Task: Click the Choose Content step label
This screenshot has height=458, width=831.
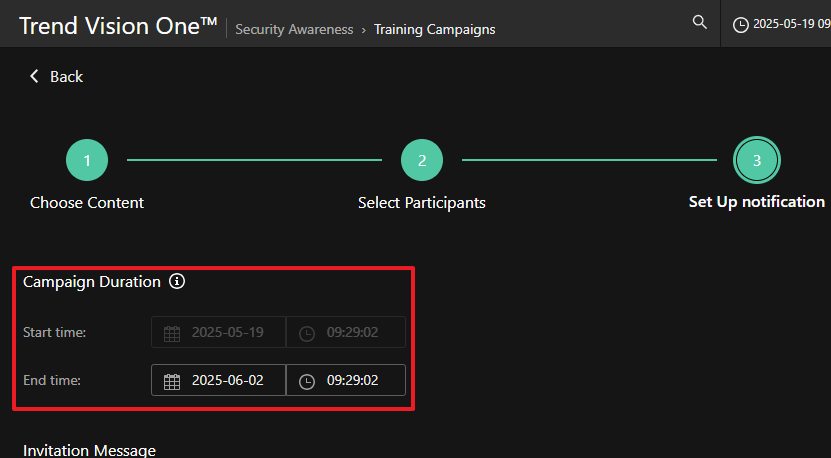Action: point(87,203)
